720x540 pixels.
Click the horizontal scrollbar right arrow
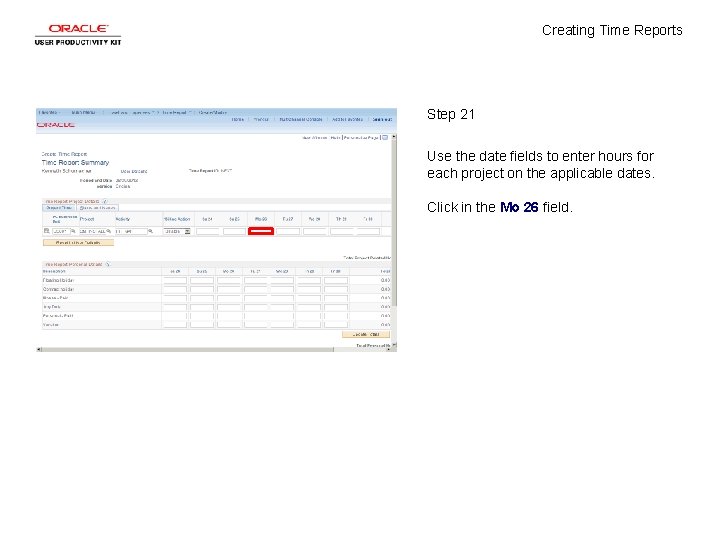coord(389,349)
